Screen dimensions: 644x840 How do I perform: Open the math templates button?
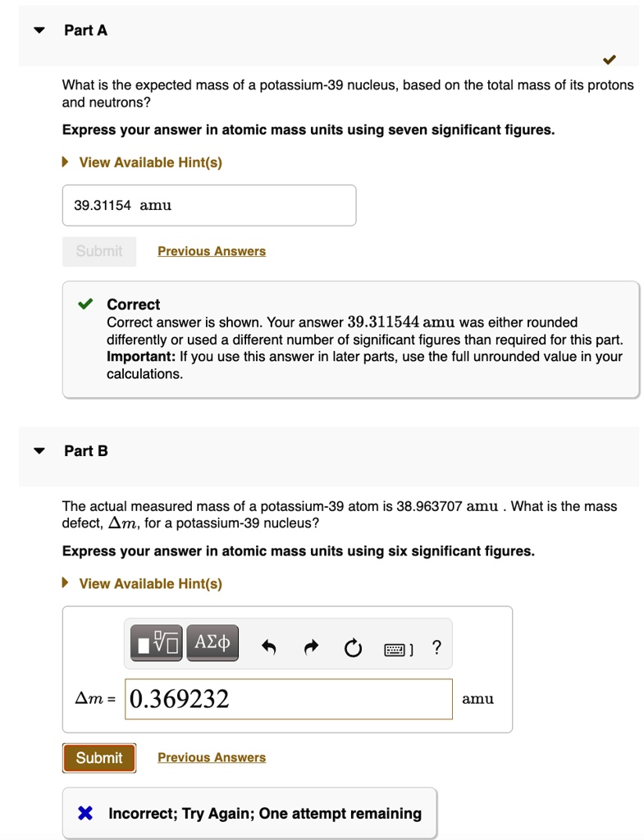(156, 644)
